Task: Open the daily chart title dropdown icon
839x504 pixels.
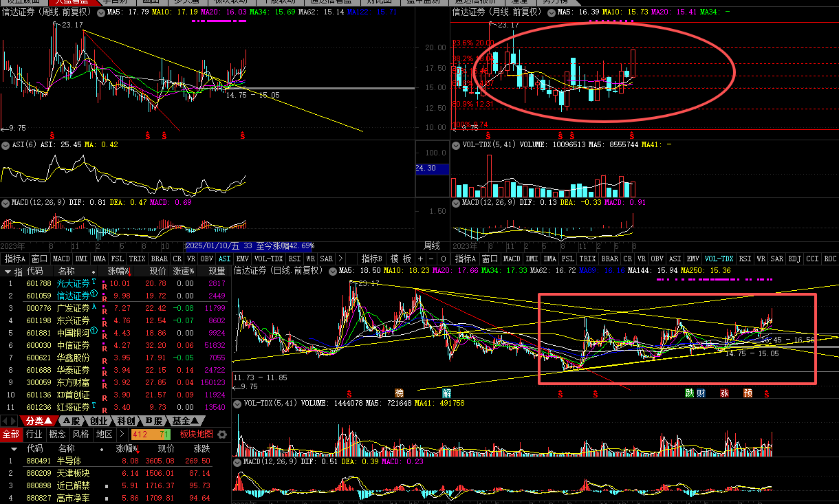Action: coord(331,271)
